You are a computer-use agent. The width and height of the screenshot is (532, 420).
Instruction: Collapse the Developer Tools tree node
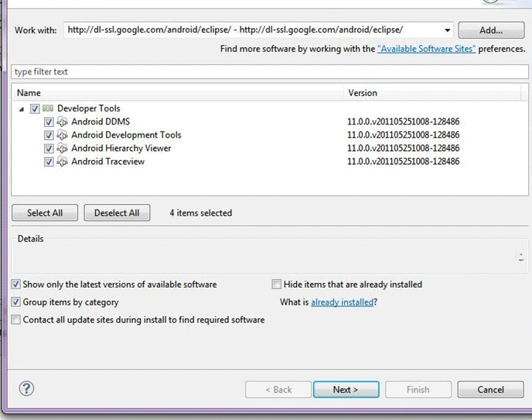pyautogui.click(x=22, y=109)
